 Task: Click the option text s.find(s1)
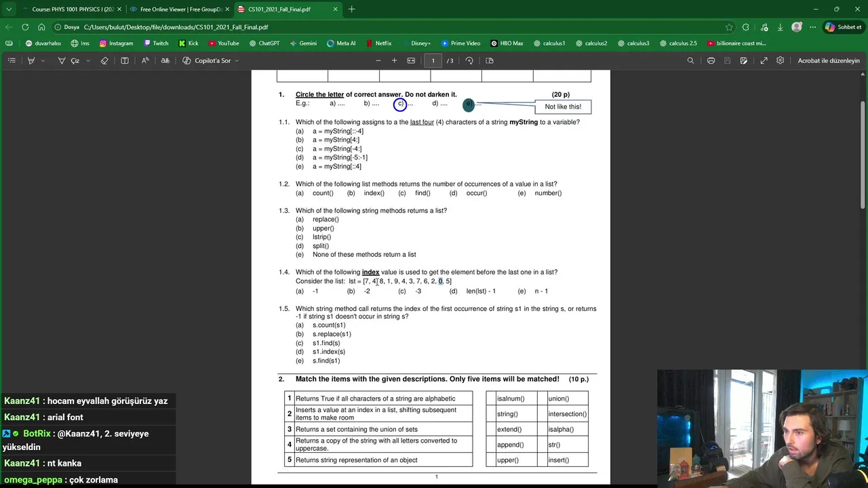point(326,361)
